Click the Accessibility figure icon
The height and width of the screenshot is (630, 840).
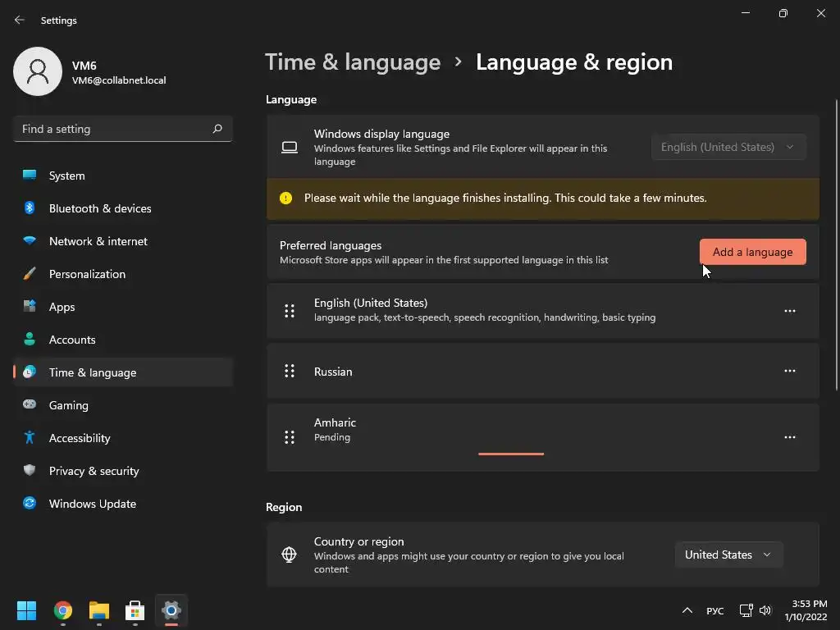point(30,438)
